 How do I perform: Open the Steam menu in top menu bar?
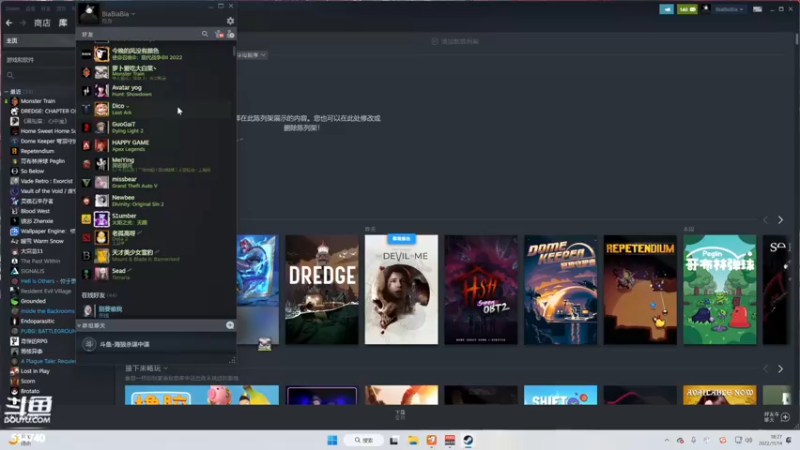click(13, 8)
